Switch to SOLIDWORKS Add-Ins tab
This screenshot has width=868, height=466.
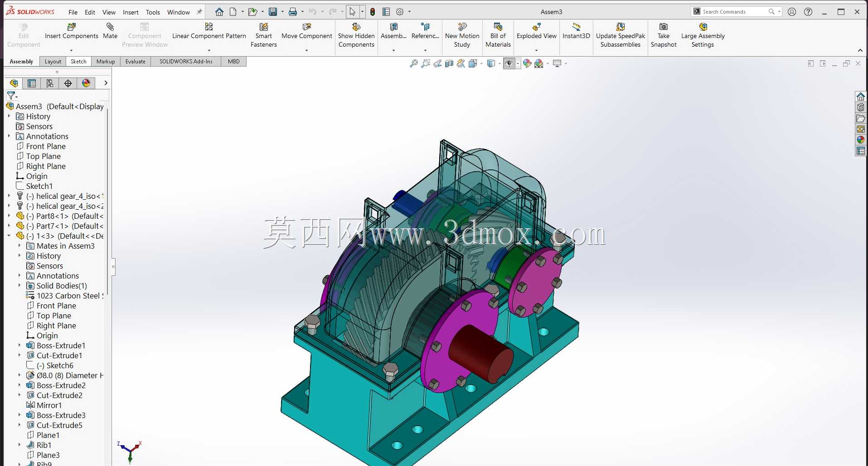click(186, 62)
